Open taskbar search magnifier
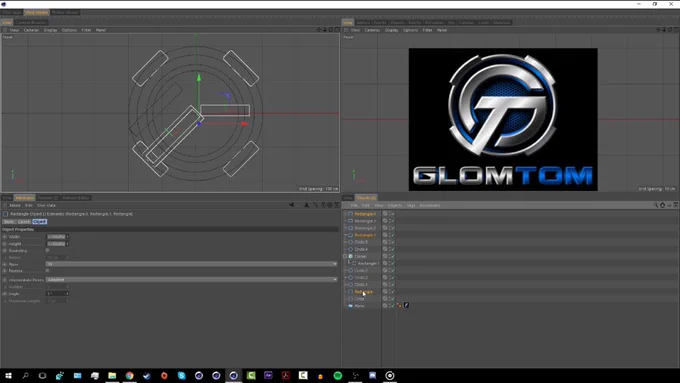680x383 pixels. (25, 376)
